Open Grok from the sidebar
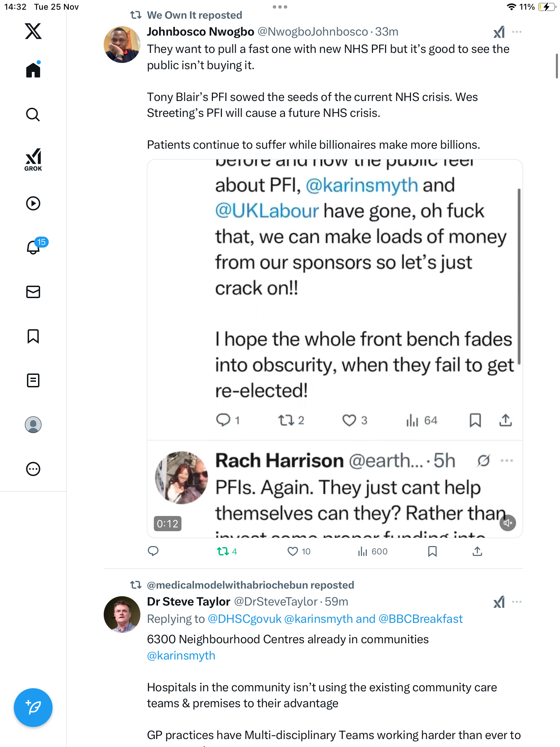Image resolution: width=560 pixels, height=747 pixels. [x=33, y=159]
